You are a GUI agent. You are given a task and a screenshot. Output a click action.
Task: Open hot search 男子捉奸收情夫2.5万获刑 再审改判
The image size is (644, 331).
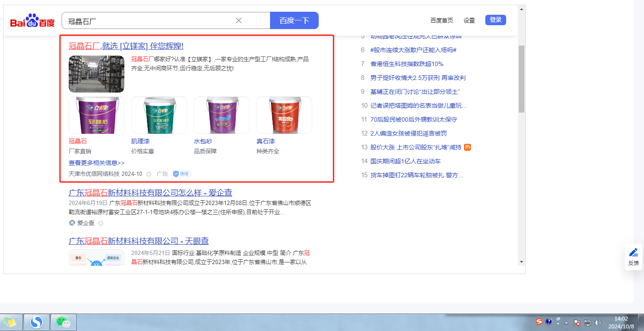[x=418, y=78]
